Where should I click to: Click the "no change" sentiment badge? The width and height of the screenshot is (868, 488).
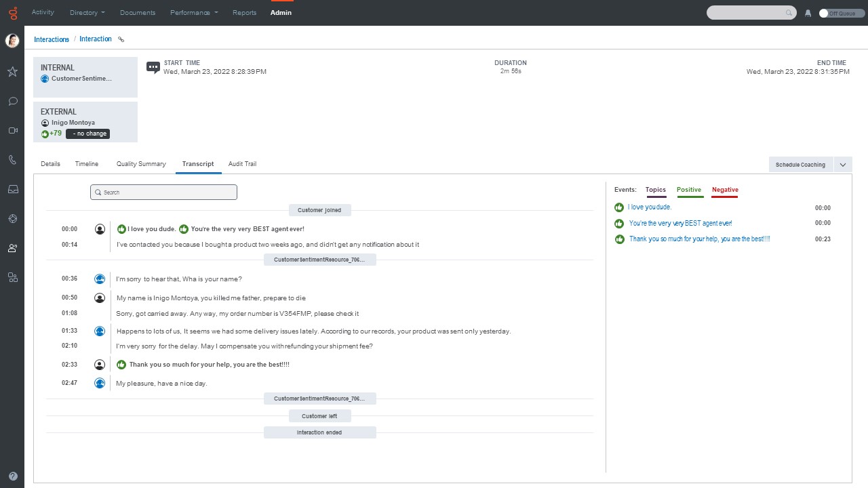point(88,134)
